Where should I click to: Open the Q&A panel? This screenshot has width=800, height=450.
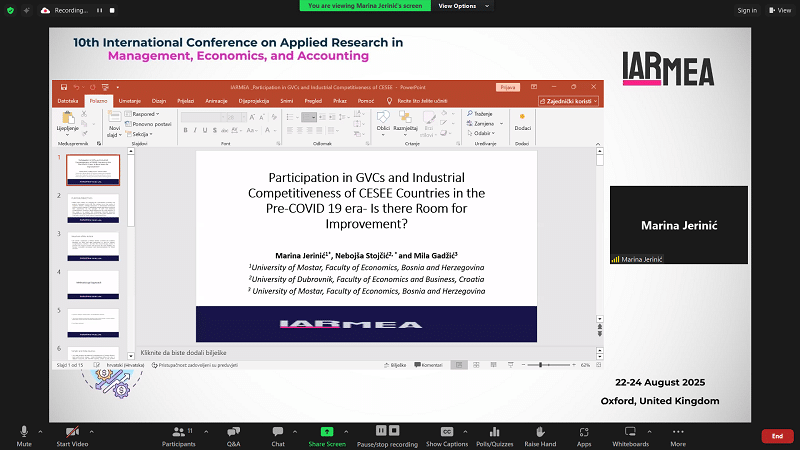pyautogui.click(x=233, y=432)
